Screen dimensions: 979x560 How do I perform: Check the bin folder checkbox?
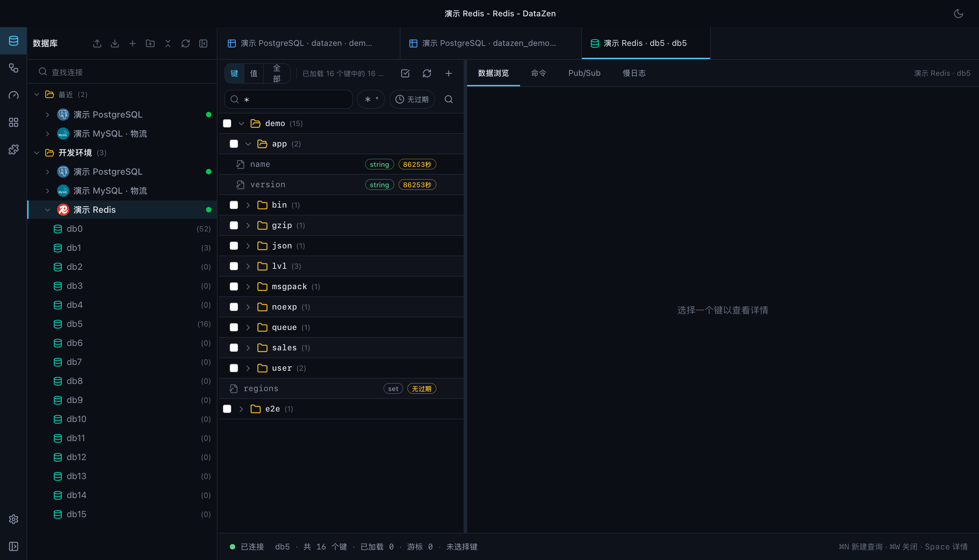coord(234,205)
